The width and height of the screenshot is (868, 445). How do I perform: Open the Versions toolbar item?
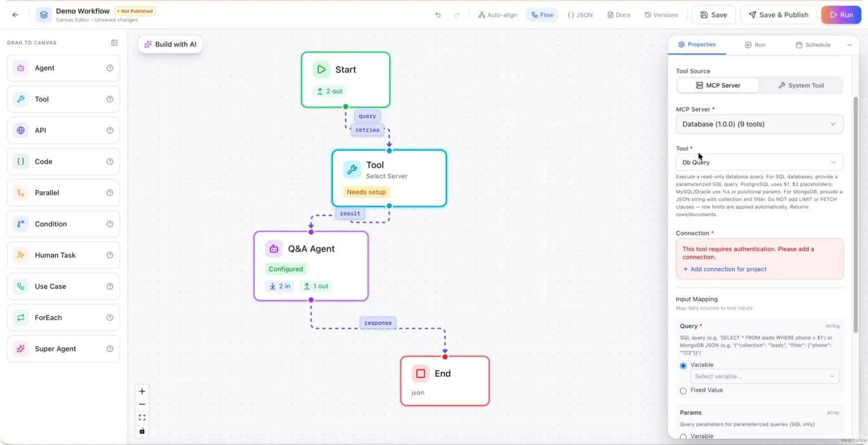(x=661, y=15)
